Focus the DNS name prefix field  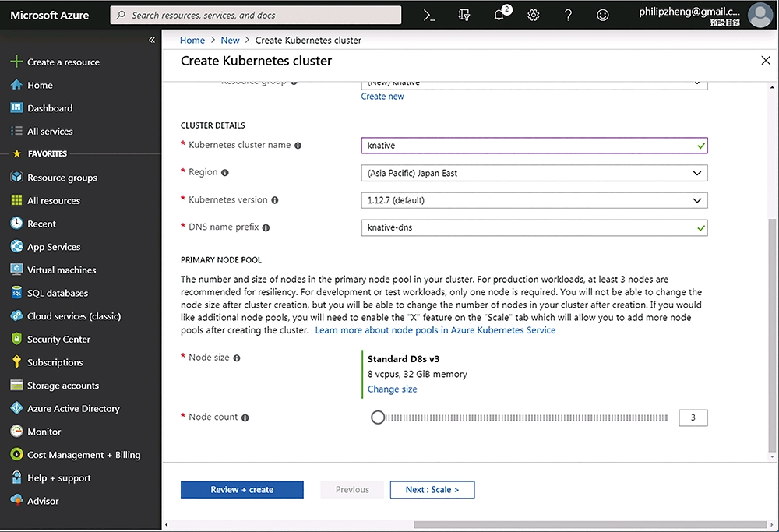pos(534,228)
